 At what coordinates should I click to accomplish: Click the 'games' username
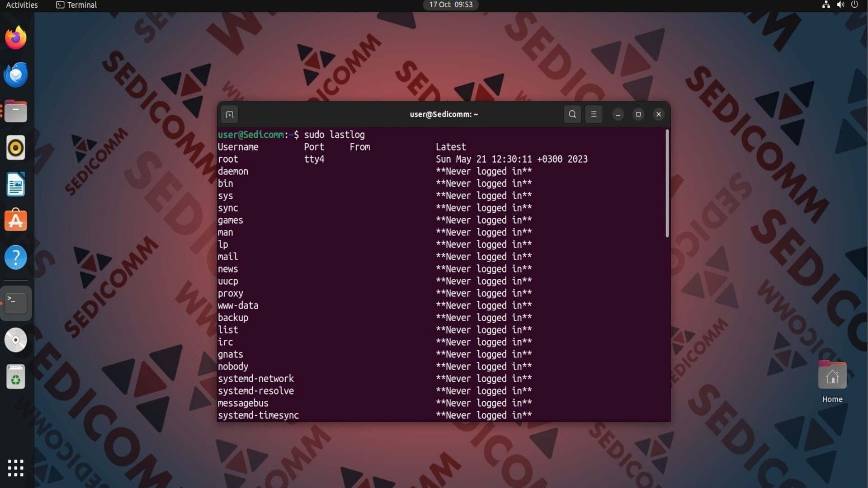tap(230, 220)
